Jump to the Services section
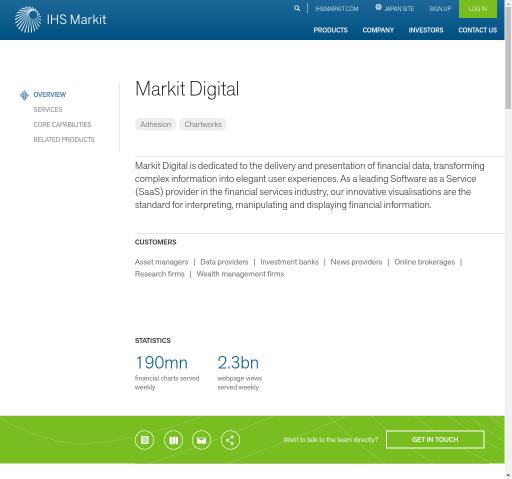This screenshot has width=512, height=479. click(48, 110)
